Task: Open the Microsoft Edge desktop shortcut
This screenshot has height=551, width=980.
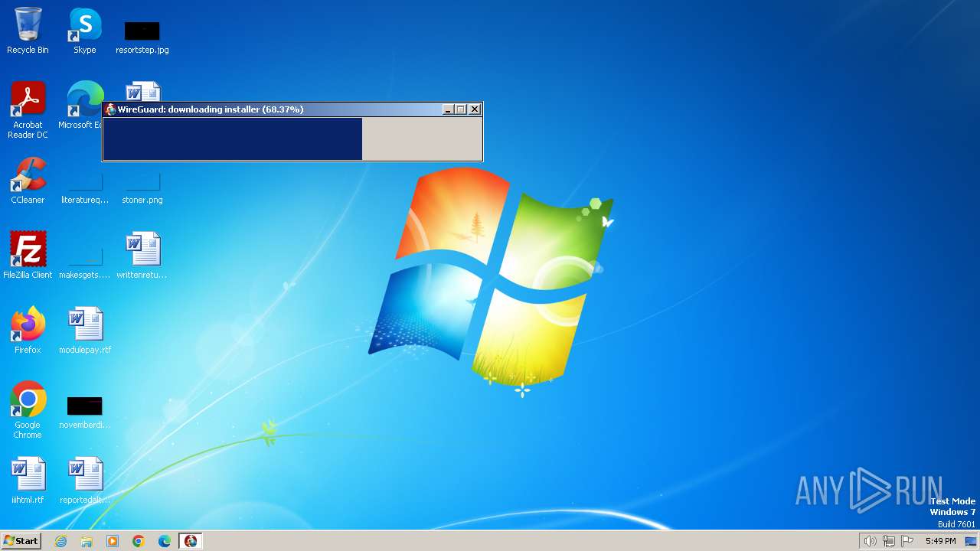Action: 83,106
